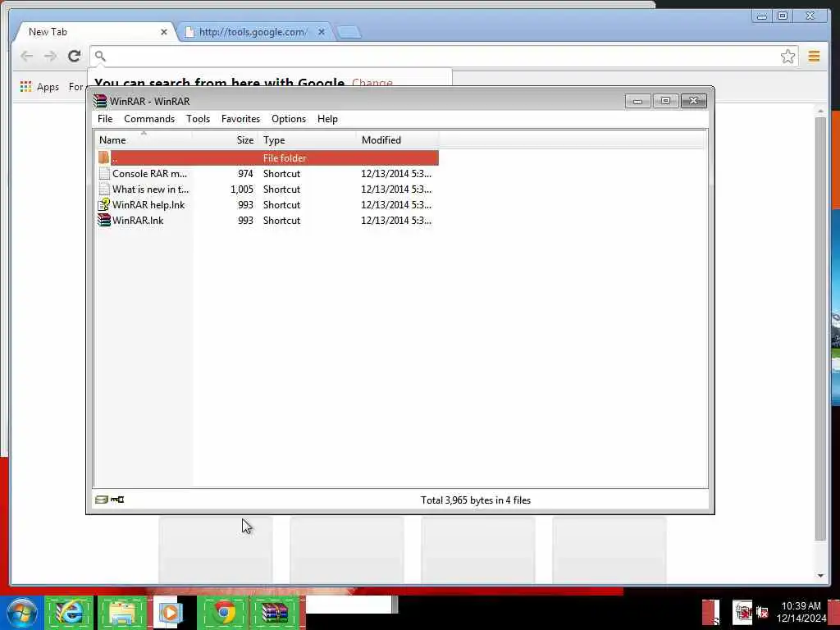The height and width of the screenshot is (630, 840).
Task: Maximize the WinRAR window
Action: pos(665,101)
